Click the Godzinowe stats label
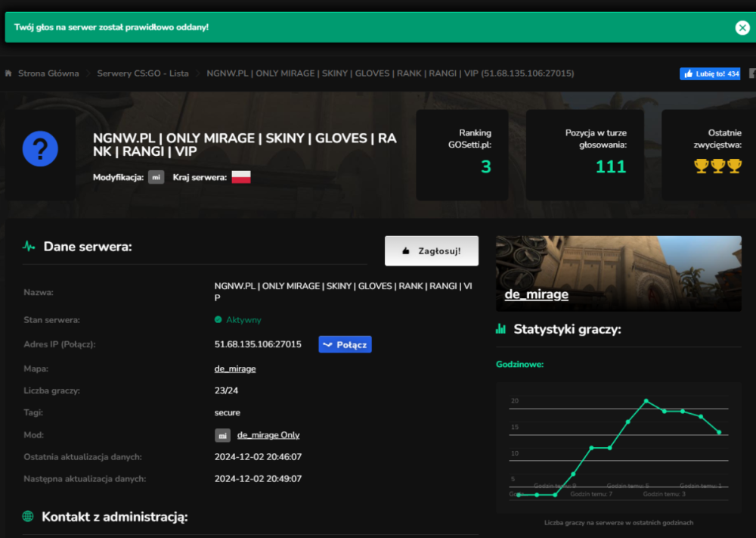The height and width of the screenshot is (538, 756). [x=520, y=364]
